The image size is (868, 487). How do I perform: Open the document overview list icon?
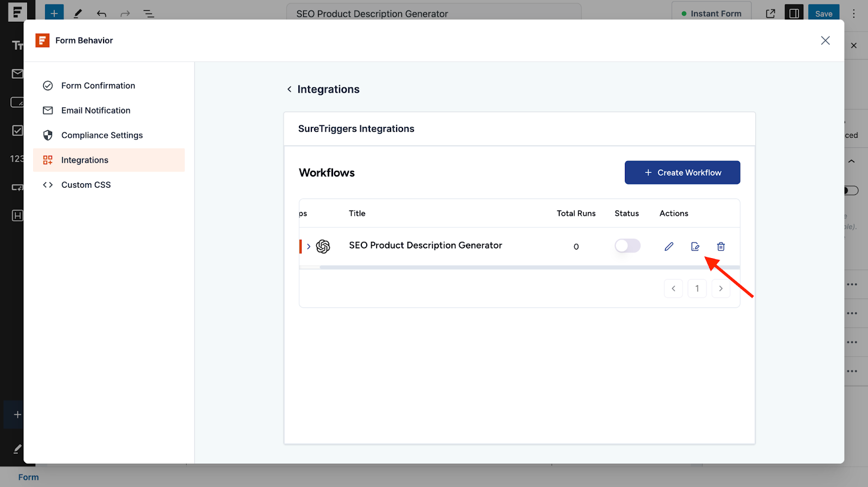click(149, 14)
